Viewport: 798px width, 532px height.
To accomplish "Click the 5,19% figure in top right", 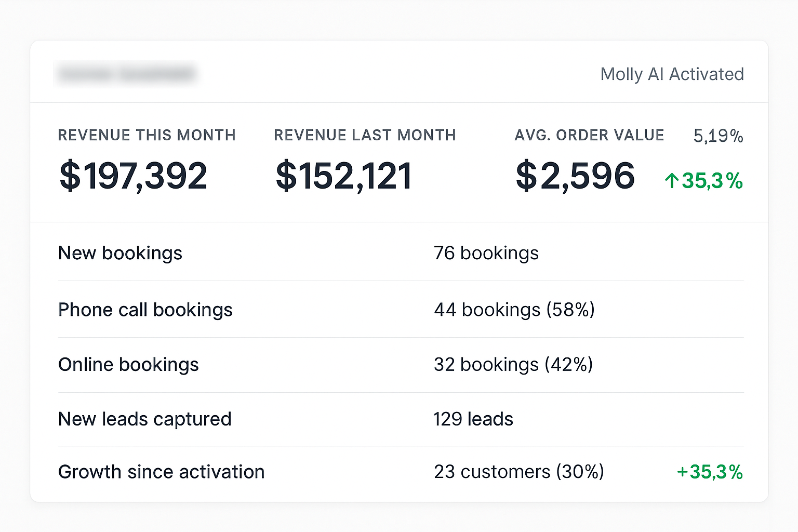I will click(x=719, y=136).
